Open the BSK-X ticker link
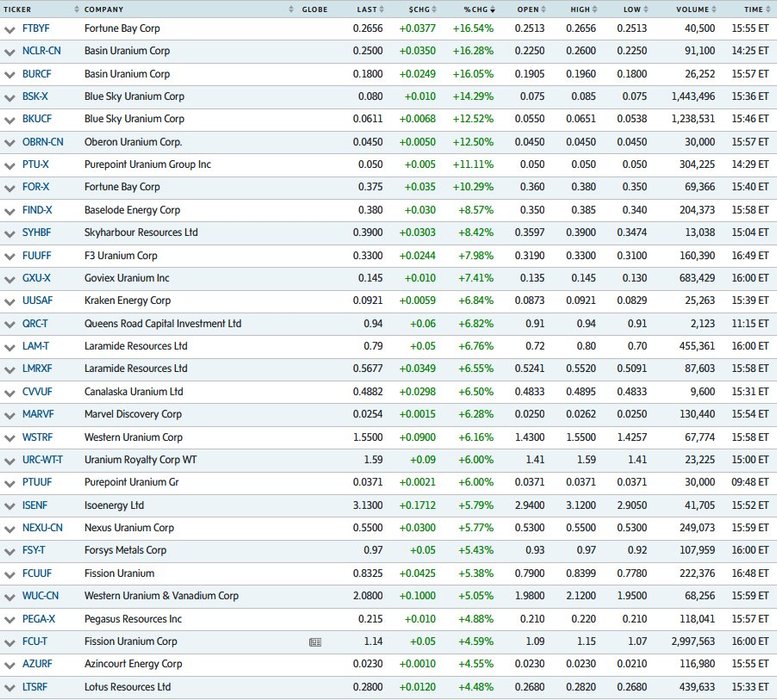Viewport: 777px width, 700px height. [x=35, y=96]
